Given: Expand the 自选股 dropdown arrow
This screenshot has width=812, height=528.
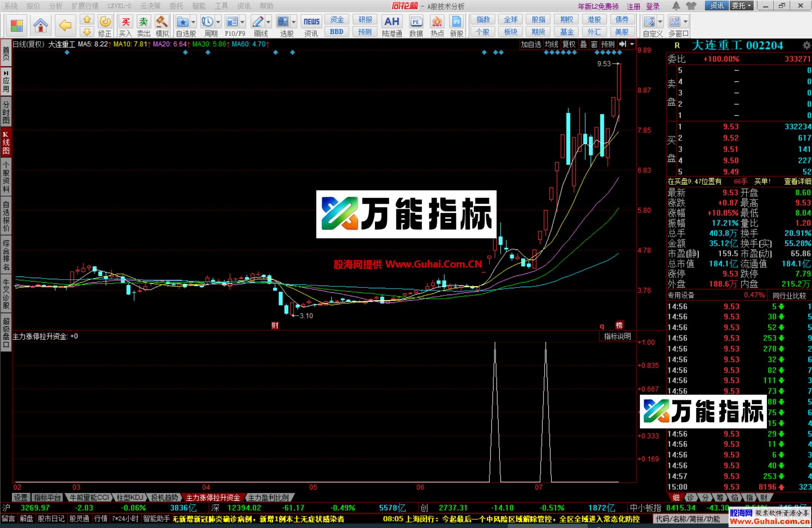Looking at the screenshot, I should [192, 23].
